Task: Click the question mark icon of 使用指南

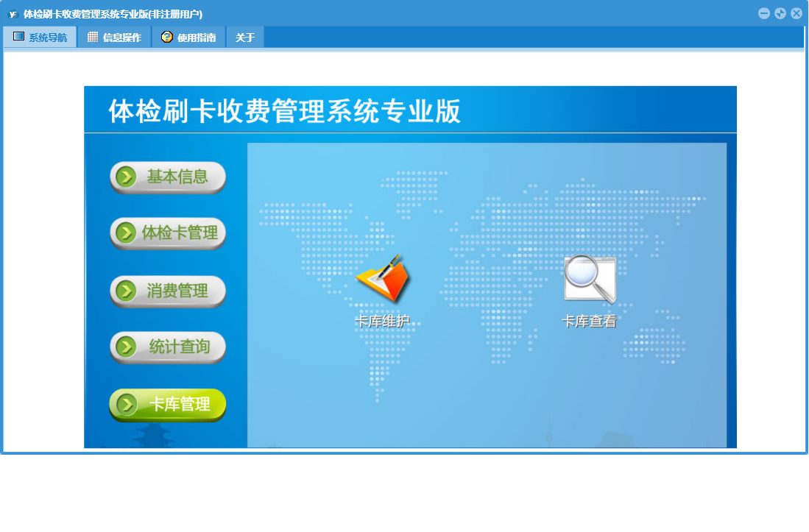Action: (166, 37)
